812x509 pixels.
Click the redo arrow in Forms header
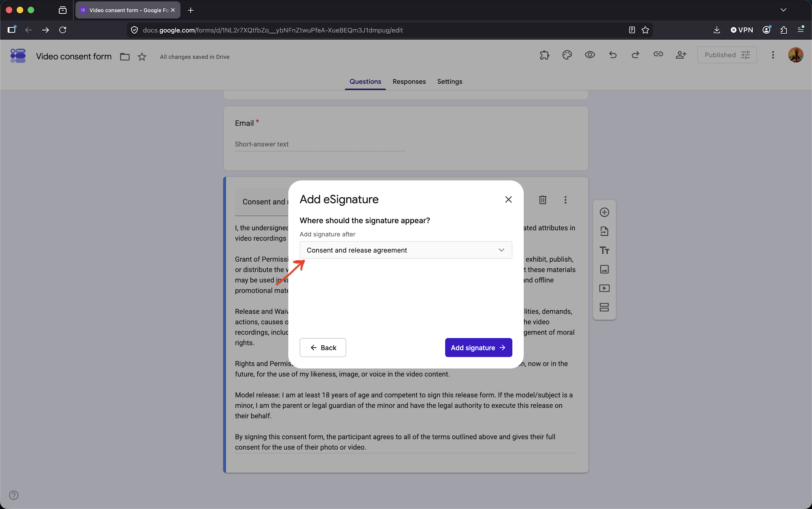(635, 55)
